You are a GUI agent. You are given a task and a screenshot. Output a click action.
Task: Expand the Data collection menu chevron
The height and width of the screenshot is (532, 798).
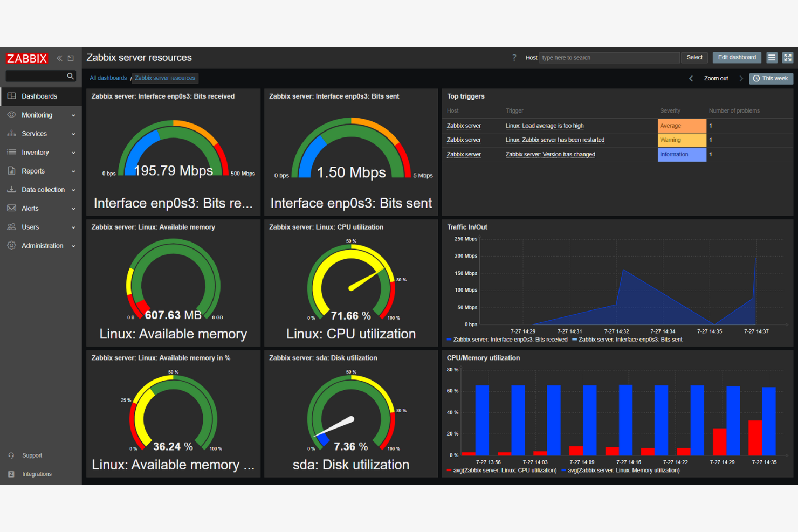click(x=73, y=190)
